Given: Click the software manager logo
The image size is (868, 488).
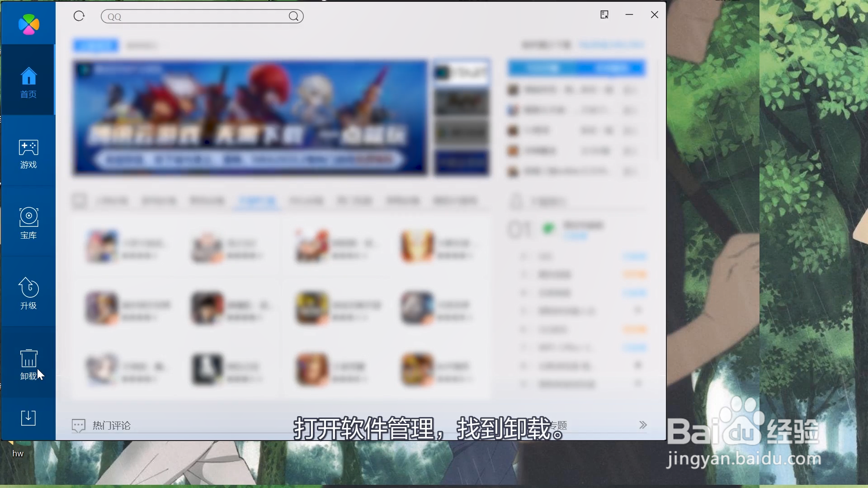Looking at the screenshot, I should pos(28,24).
